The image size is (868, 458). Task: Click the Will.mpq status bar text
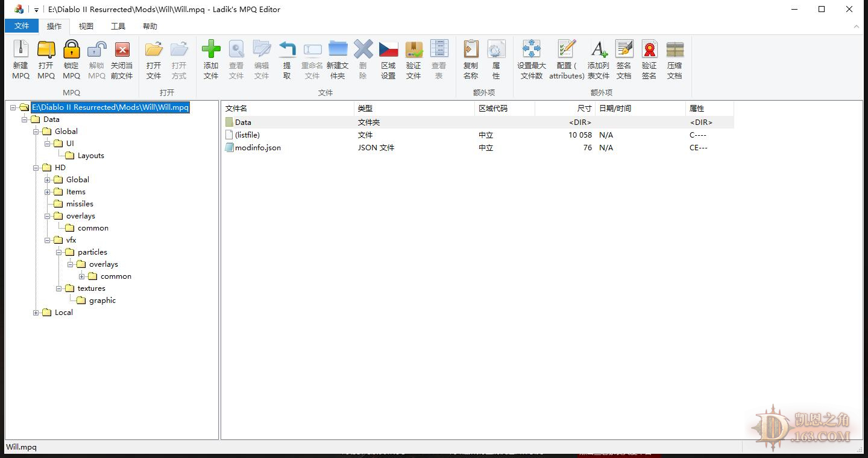point(21,447)
